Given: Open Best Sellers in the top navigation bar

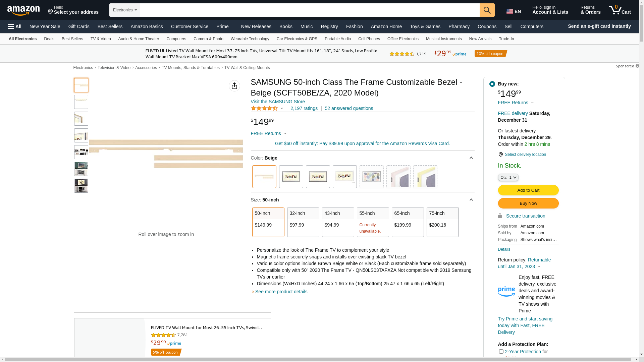Looking at the screenshot, I should click(x=110, y=26).
